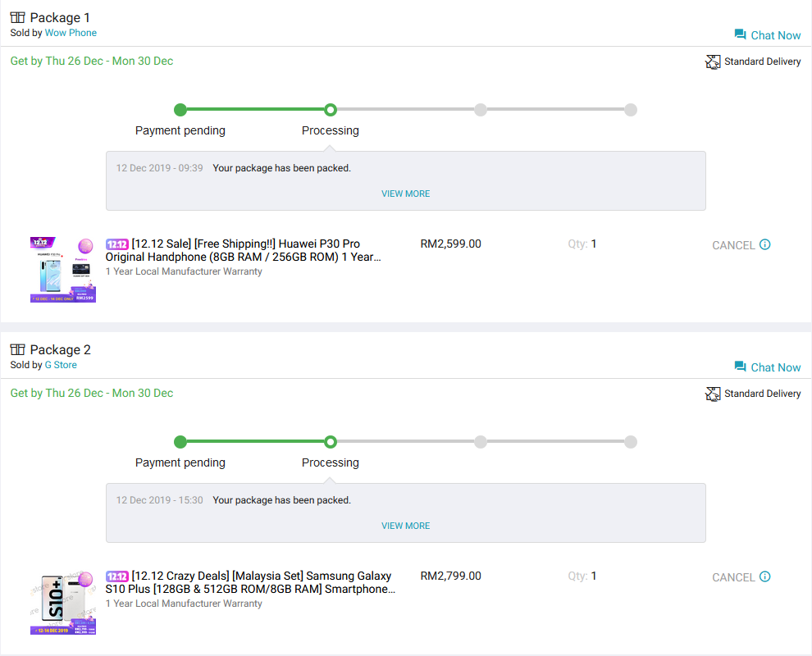Click the G Store chat bubble icon
This screenshot has height=656, width=812.
click(740, 367)
